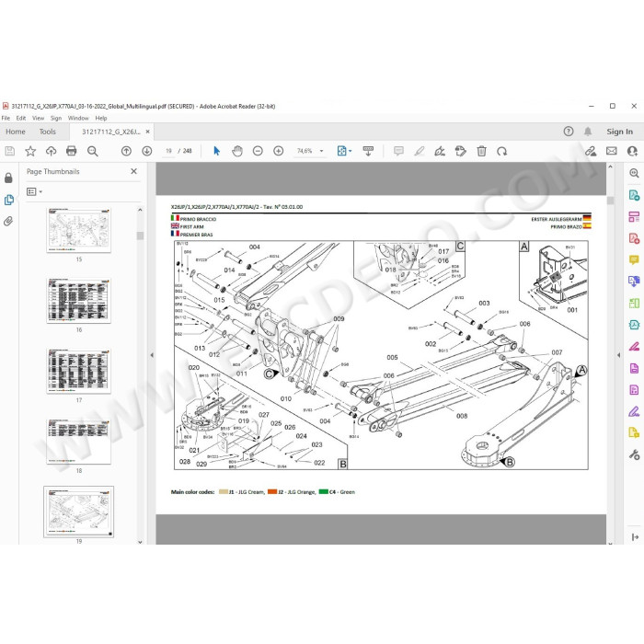Image resolution: width=644 pixels, height=644 pixels.
Task: Select the Highlight text tool
Action: pyautogui.click(x=419, y=151)
